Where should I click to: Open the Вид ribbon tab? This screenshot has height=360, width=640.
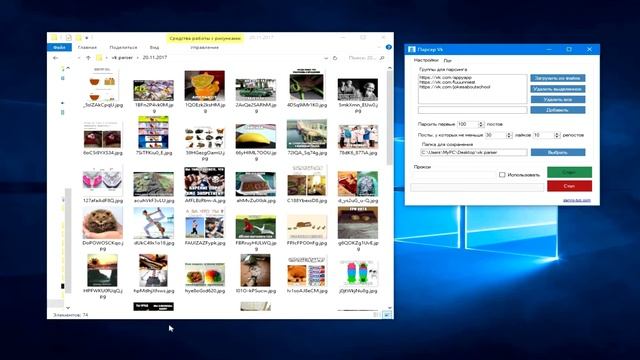[x=154, y=47]
